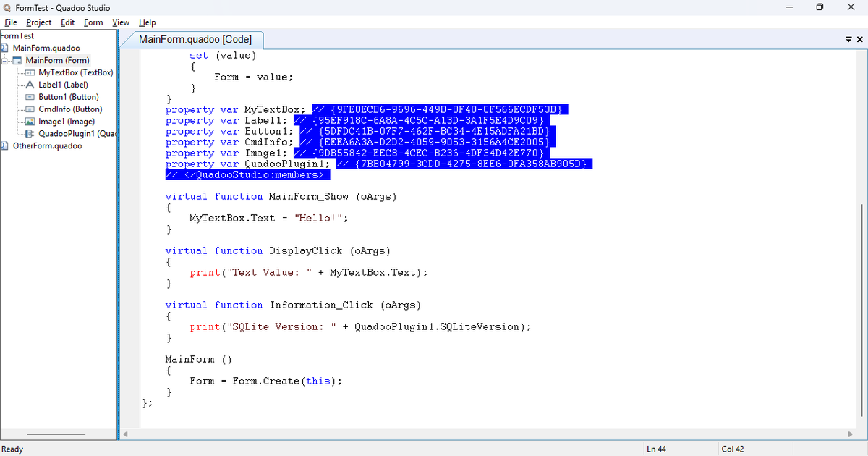
Task: Click the 'MainForm ()' constructor declaration
Action: 199,359
